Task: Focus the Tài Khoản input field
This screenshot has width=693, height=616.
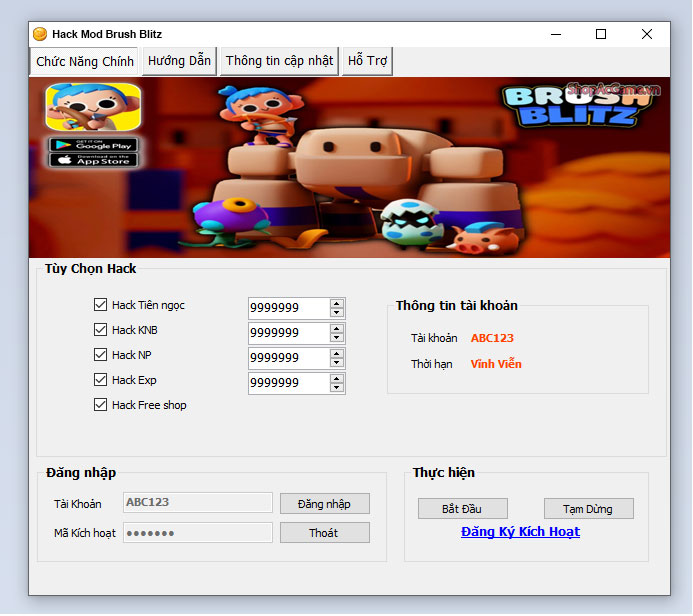Action: pyautogui.click(x=198, y=503)
